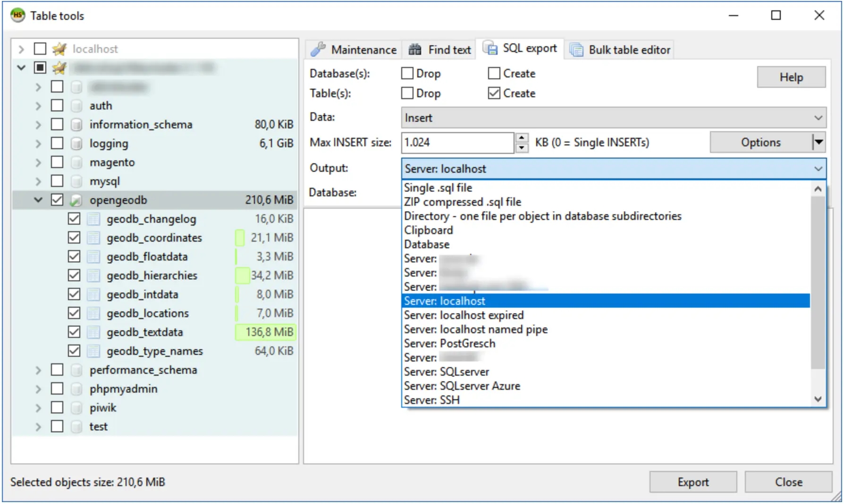Click the binoculars Find text icon
The image size is (844, 504).
coord(415,50)
